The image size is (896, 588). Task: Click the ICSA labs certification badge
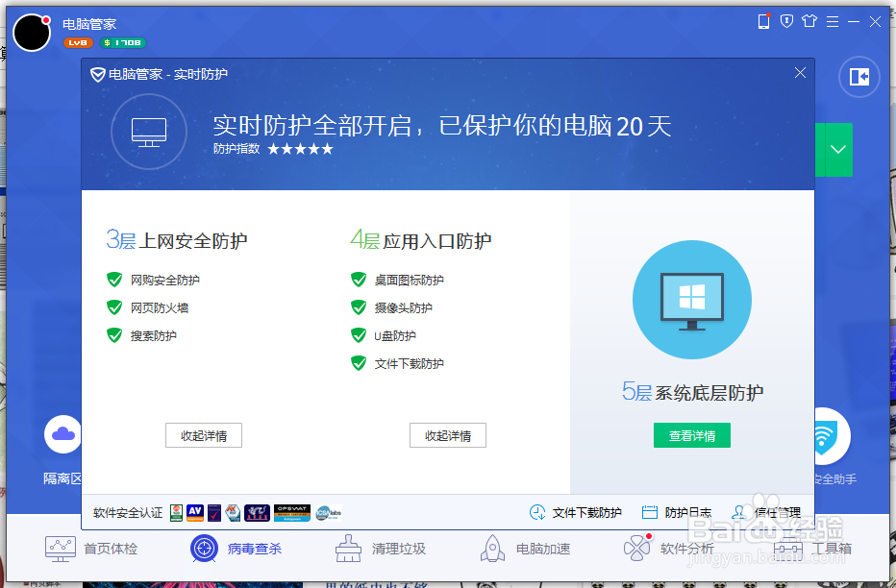point(328,513)
